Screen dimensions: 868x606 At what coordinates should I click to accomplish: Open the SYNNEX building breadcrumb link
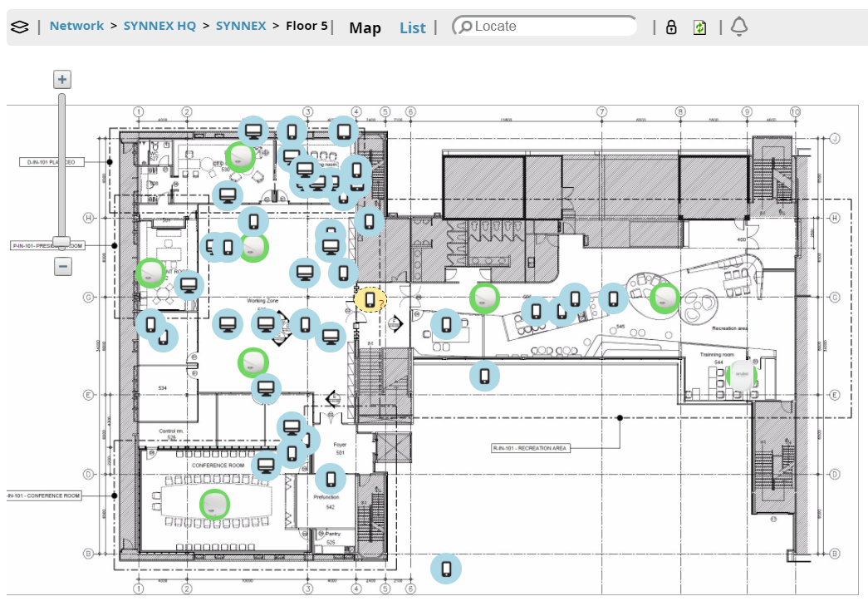pyautogui.click(x=241, y=26)
